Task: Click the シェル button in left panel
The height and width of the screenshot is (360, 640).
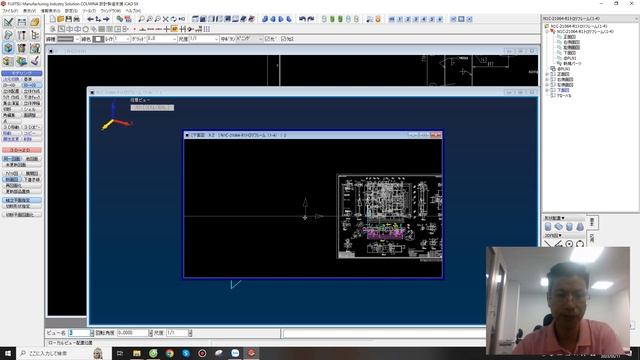Action: (x=32, y=109)
